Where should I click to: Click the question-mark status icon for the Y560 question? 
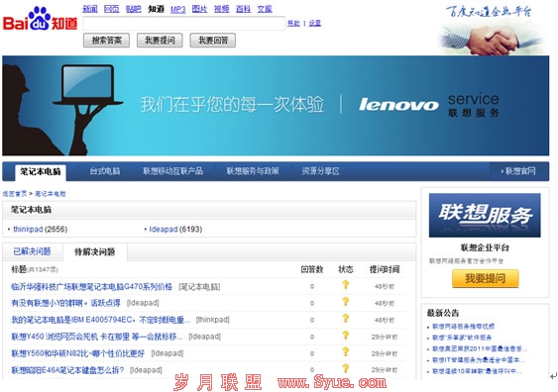[345, 351]
